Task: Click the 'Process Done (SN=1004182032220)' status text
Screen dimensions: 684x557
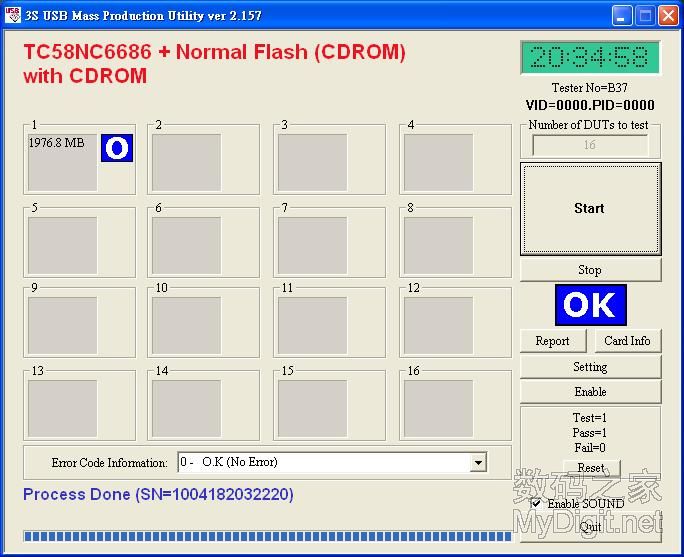Action: 158,495
